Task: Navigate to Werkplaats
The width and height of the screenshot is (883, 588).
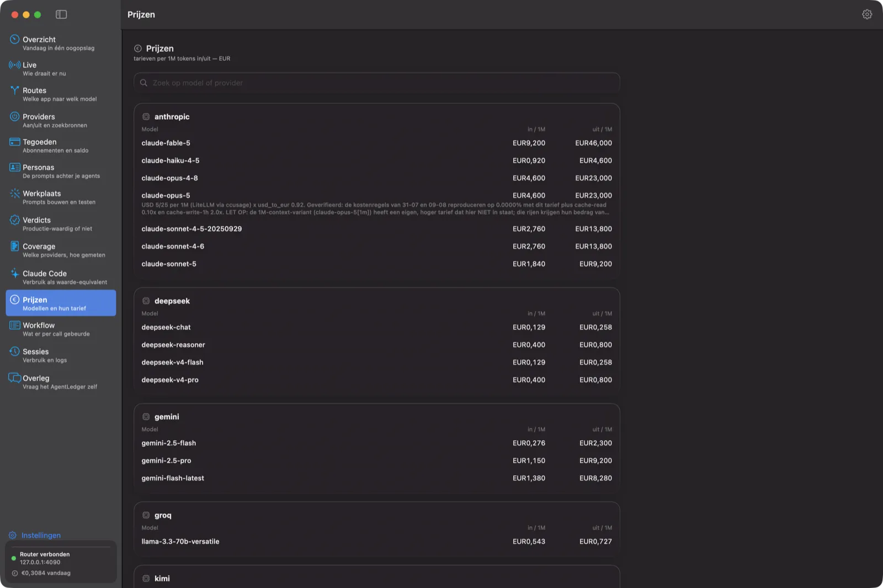Action: 61,197
